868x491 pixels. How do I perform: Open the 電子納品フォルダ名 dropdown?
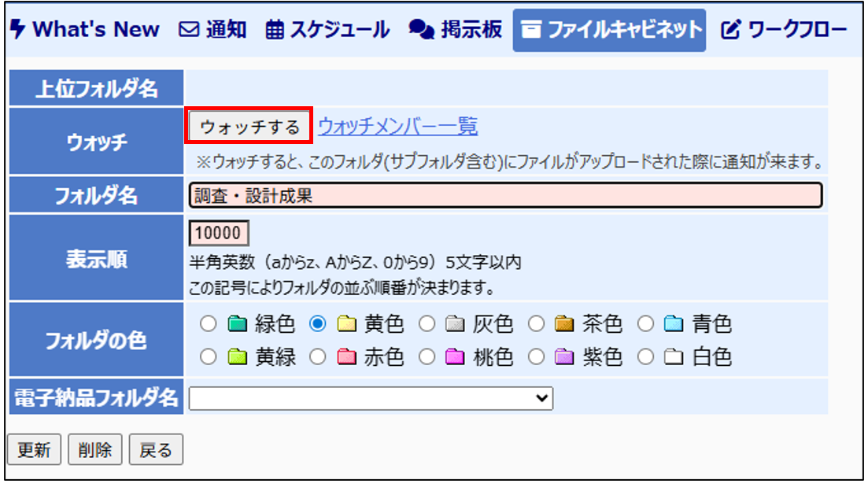click(x=371, y=398)
